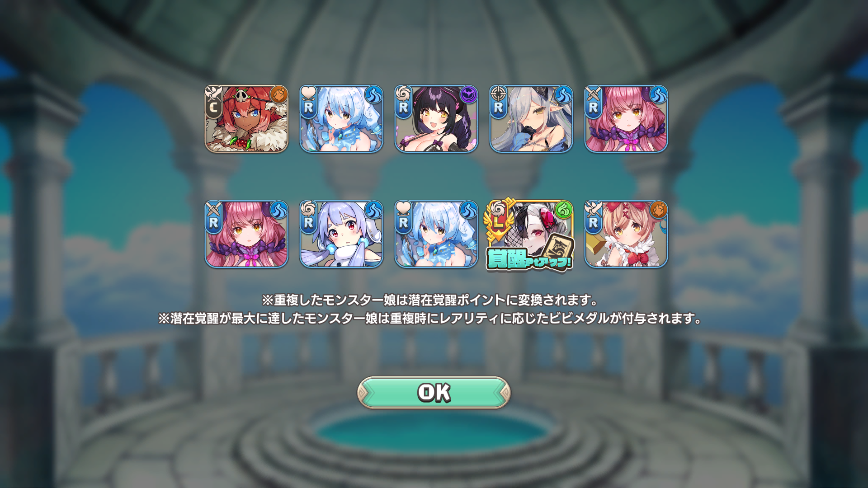This screenshot has width=868, height=488.
Task: Click heart type icon on top-row slime card
Action: [308, 94]
